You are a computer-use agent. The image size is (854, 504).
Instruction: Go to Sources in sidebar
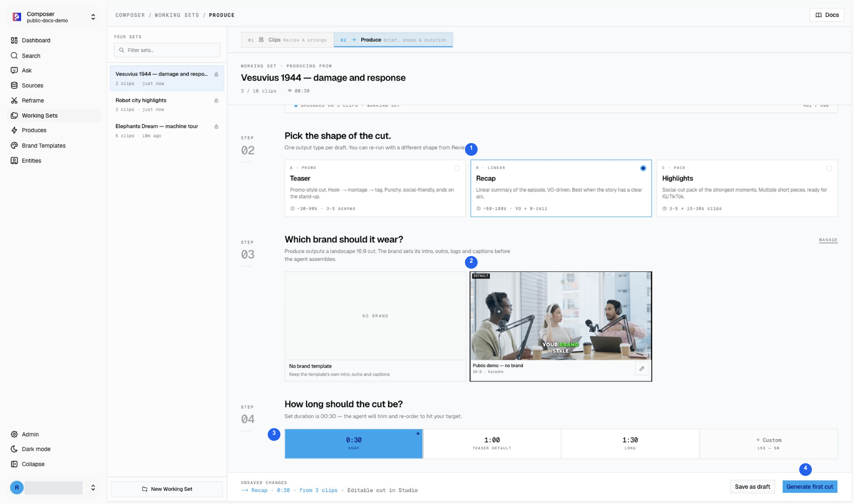[54, 85]
